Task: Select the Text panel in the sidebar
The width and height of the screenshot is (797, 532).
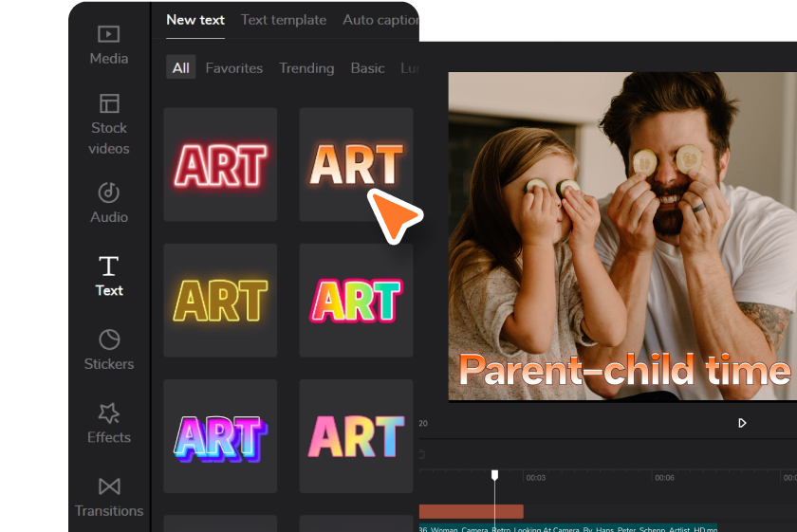Action: [109, 276]
